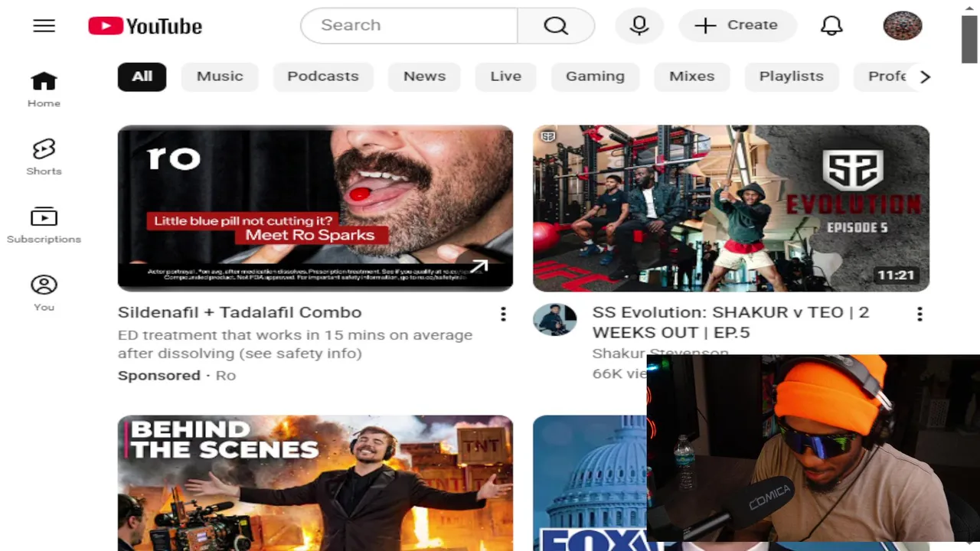
Task: Click the Shakur Stevenson channel name
Action: [660, 353]
